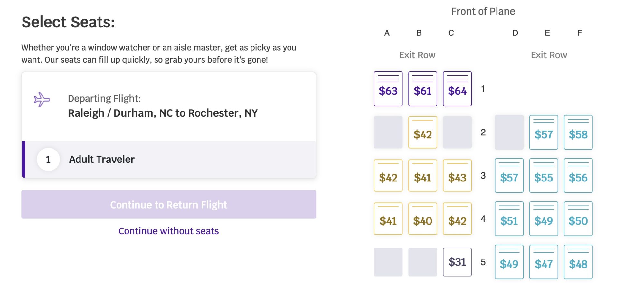Pick the $61 seat in row 1
The image size is (644, 283).
pos(422,89)
